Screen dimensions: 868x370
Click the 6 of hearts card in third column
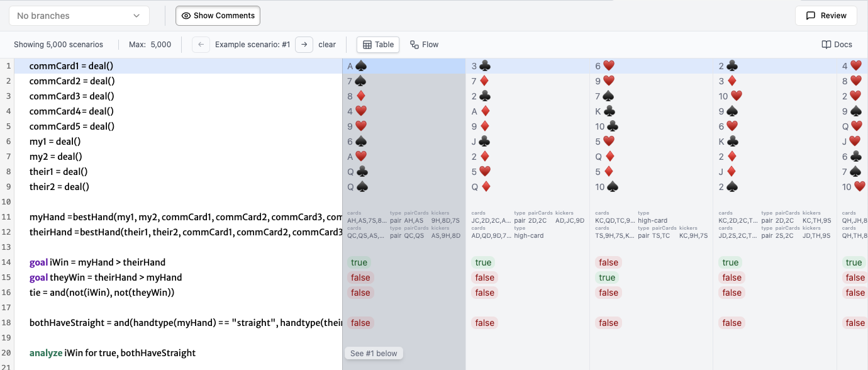coord(604,66)
